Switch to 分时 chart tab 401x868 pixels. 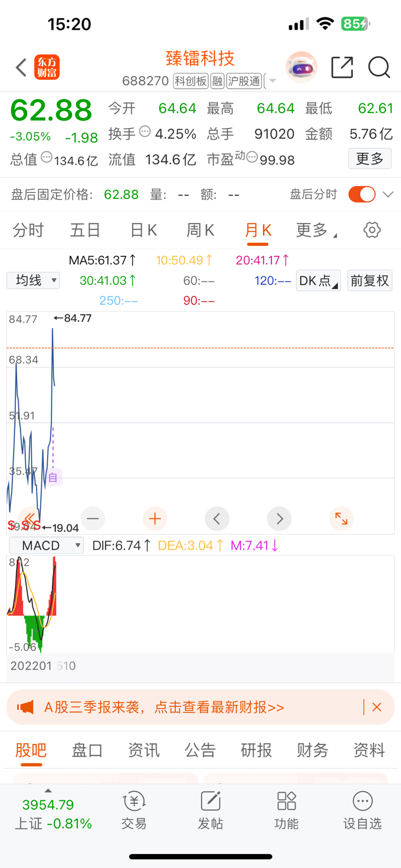tap(28, 230)
